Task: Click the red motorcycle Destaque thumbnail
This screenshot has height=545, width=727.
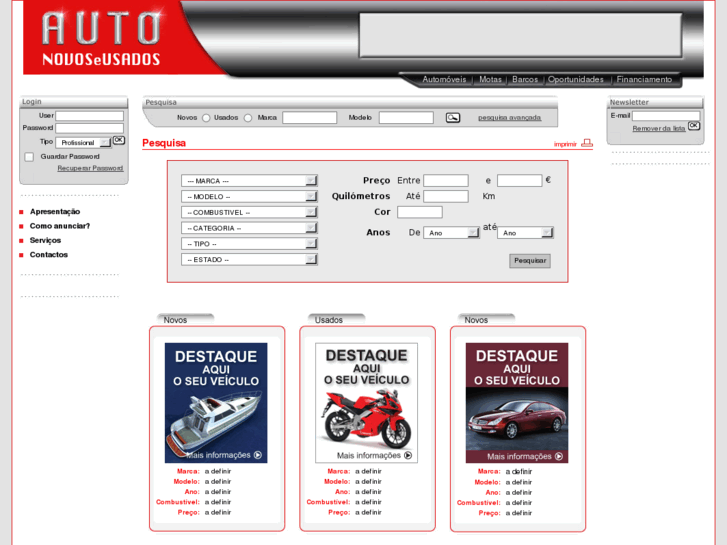Action: click(366, 403)
